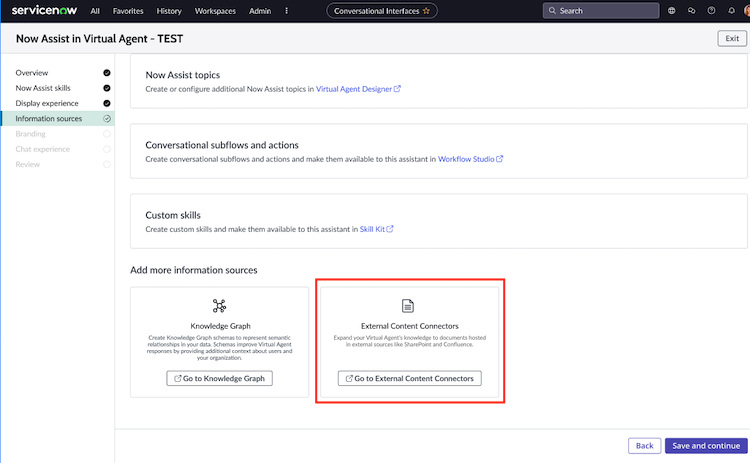Click Save and continue
750x463 pixels.
(706, 446)
